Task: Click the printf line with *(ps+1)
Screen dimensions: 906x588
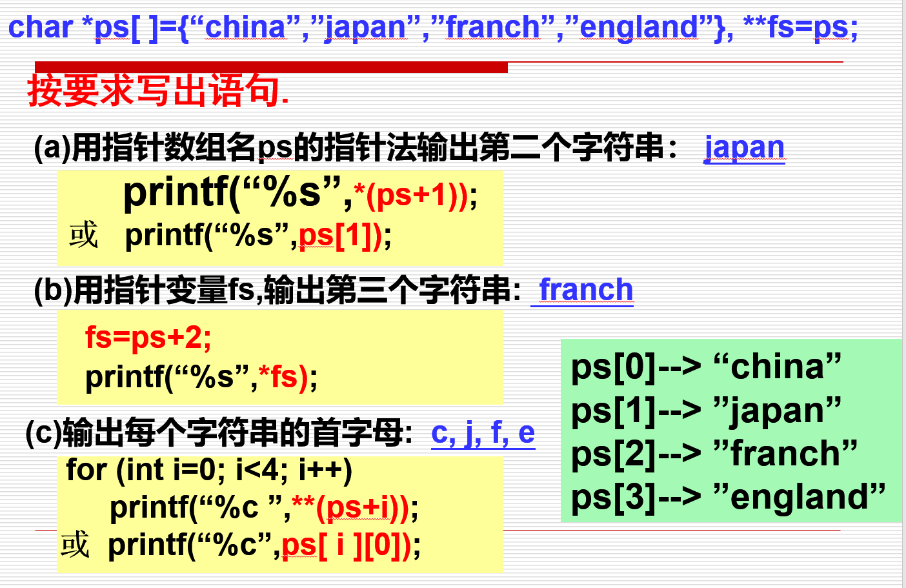Action: 300,193
